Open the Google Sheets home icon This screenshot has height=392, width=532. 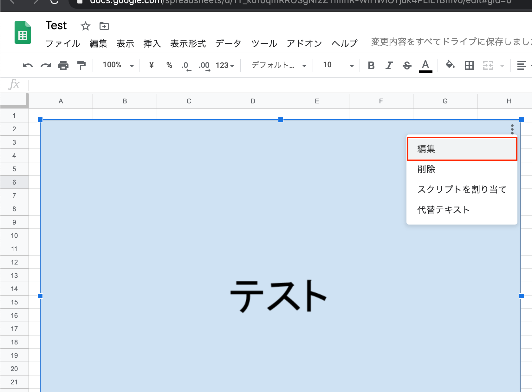[x=23, y=32]
